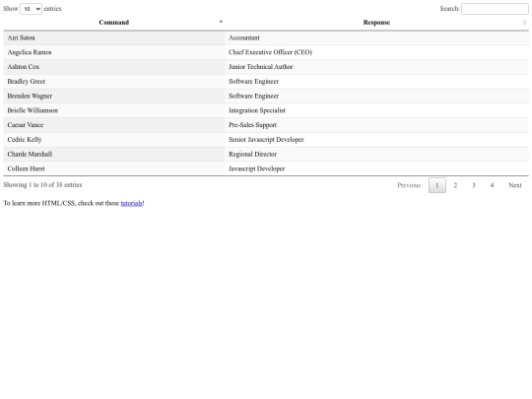Sort by the Response column header

(376, 23)
